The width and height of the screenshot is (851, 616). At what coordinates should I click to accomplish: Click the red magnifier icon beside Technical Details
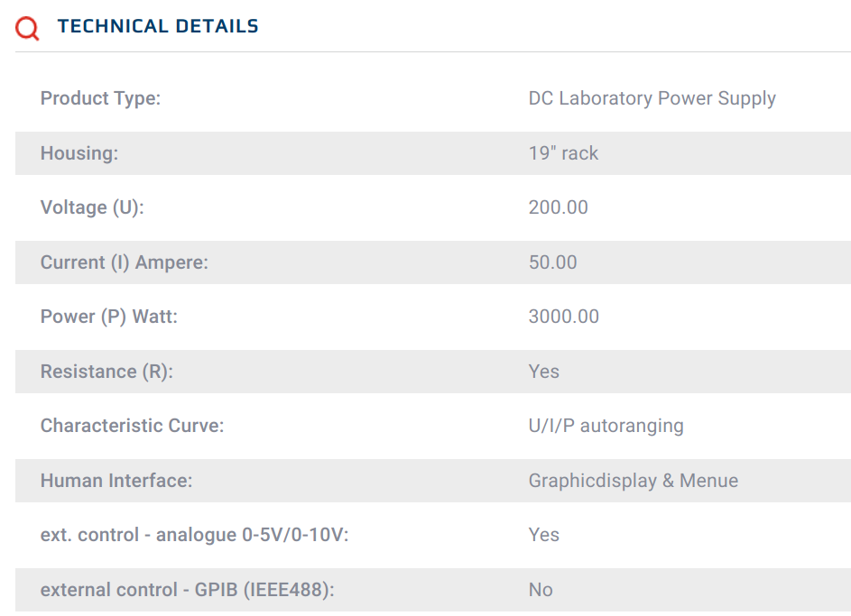[27, 28]
